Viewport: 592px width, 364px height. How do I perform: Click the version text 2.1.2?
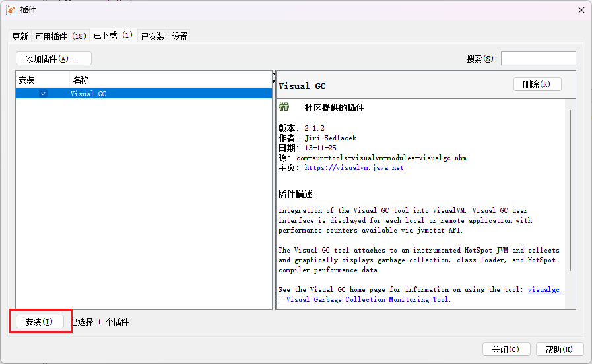(315, 128)
